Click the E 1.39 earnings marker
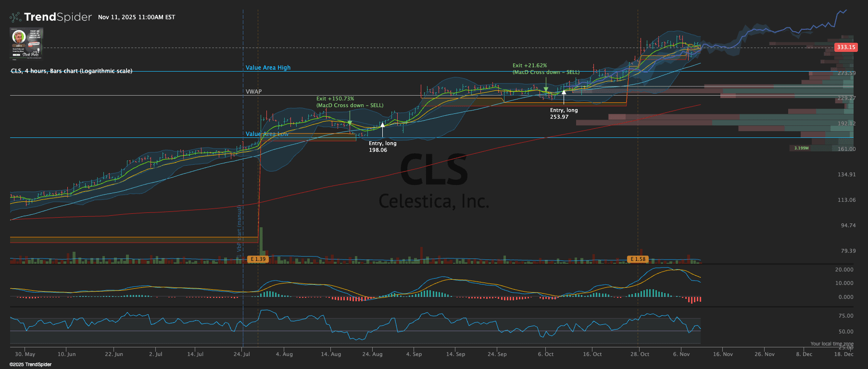 tap(258, 259)
